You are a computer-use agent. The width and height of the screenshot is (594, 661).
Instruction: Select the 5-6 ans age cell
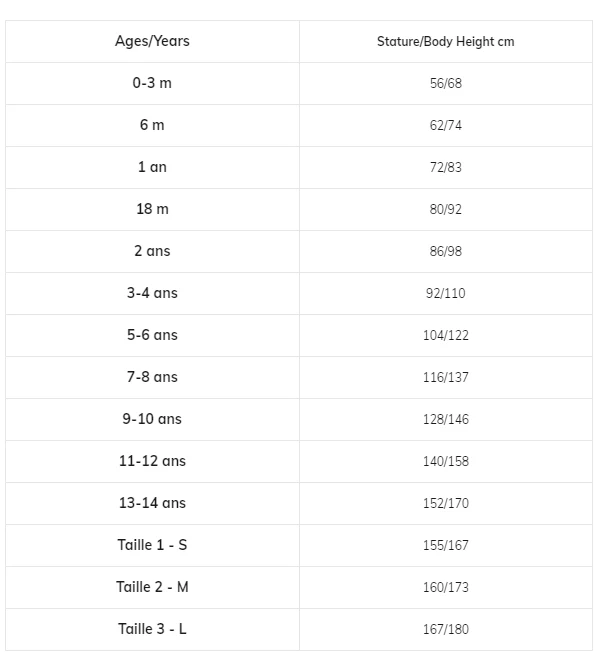click(x=152, y=335)
